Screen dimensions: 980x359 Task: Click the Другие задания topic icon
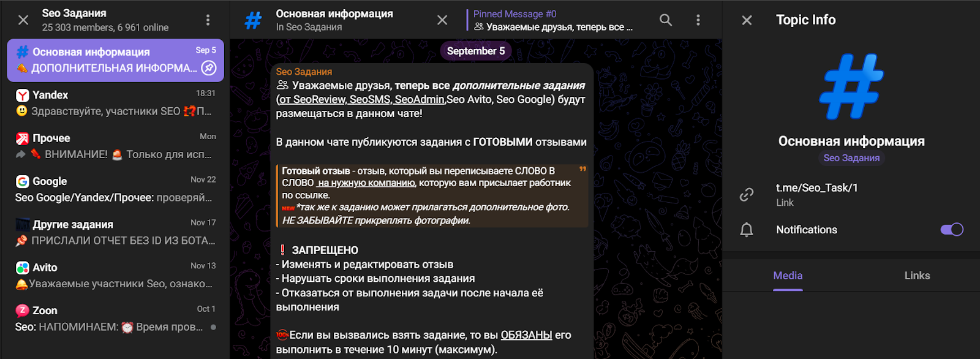[23, 224]
